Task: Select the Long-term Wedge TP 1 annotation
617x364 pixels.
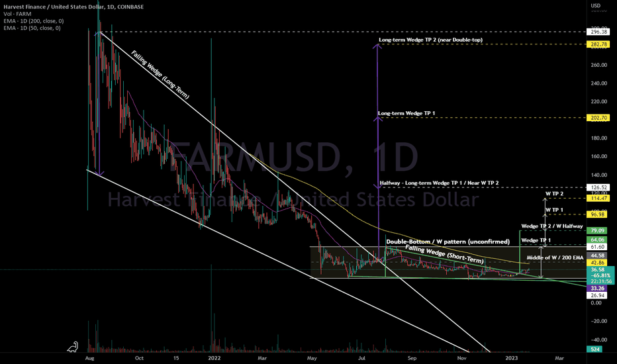Action: (406, 113)
